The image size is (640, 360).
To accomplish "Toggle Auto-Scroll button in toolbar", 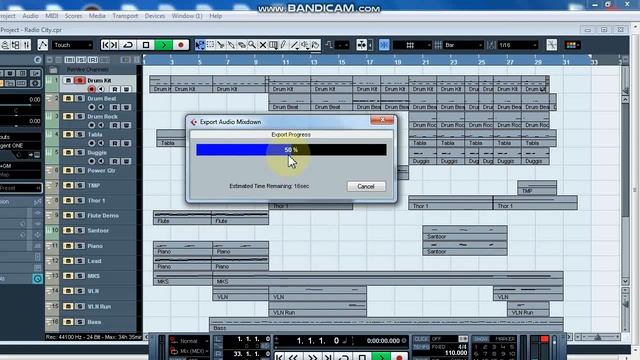I will (x=362, y=45).
